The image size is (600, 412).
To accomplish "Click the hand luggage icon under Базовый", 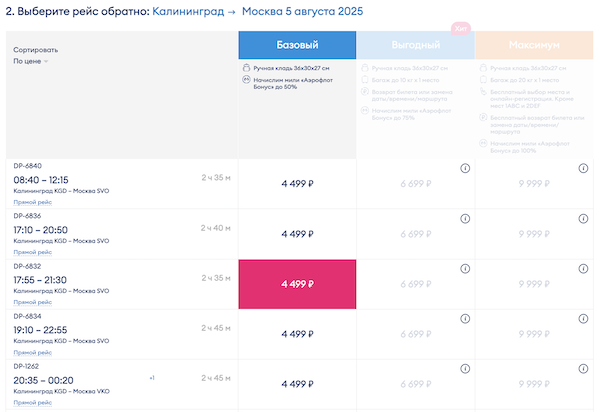I will 246,68.
